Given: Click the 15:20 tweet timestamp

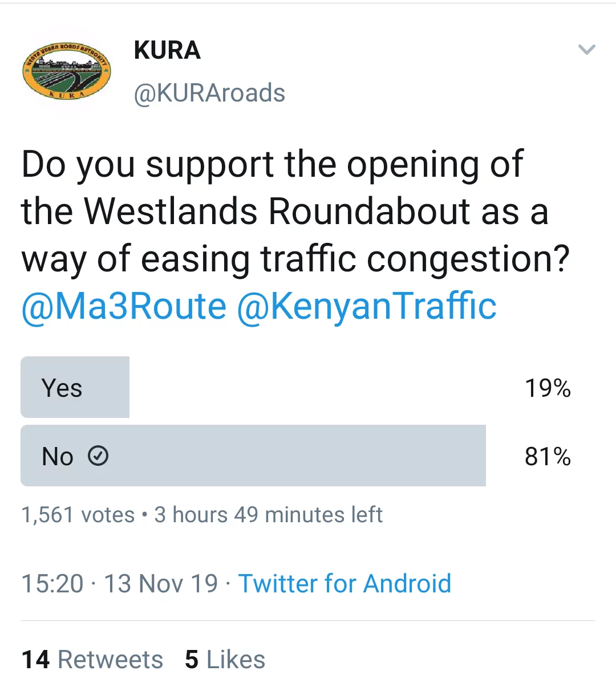Looking at the screenshot, I should [52, 584].
